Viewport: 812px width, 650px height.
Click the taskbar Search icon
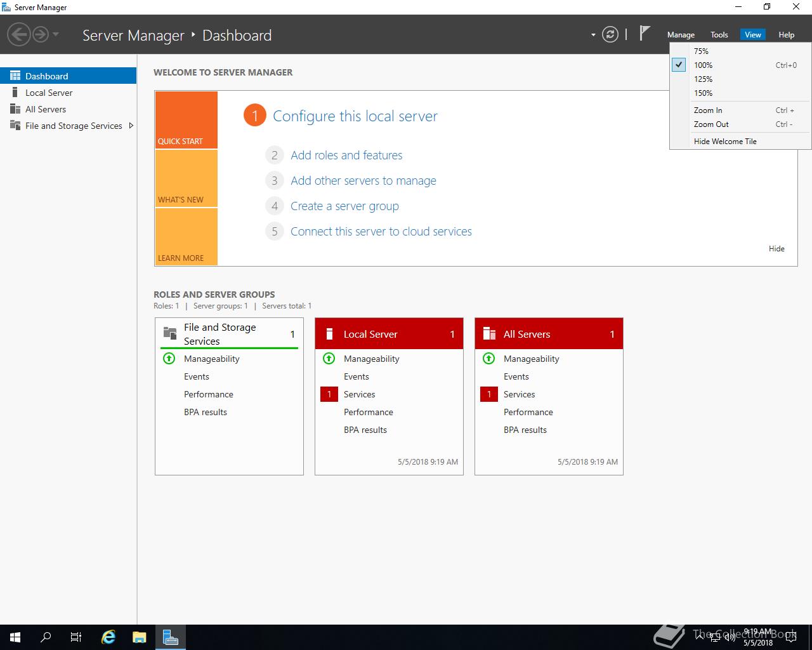click(46, 637)
